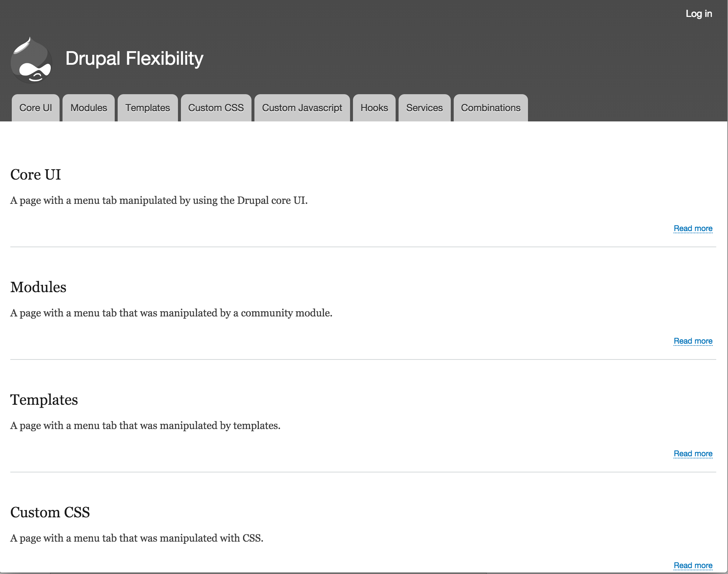728x574 pixels.
Task: Open the Combinations tab
Action: coord(490,108)
